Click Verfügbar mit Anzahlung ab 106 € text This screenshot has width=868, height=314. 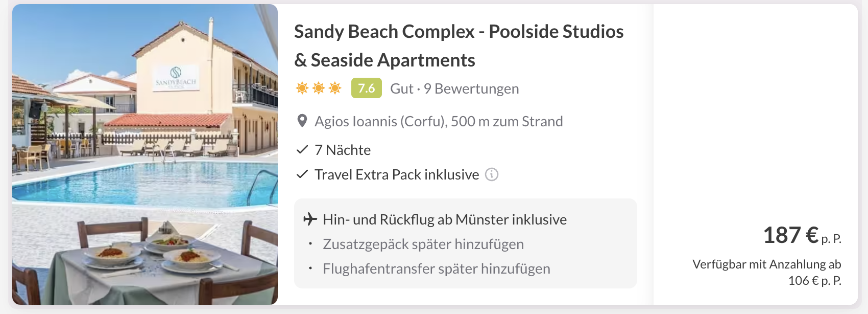[x=767, y=272]
